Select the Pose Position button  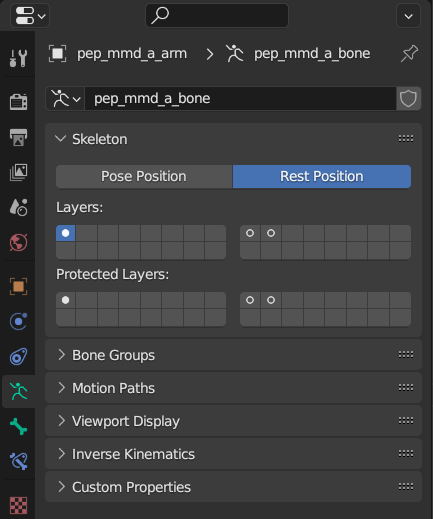pos(144,176)
